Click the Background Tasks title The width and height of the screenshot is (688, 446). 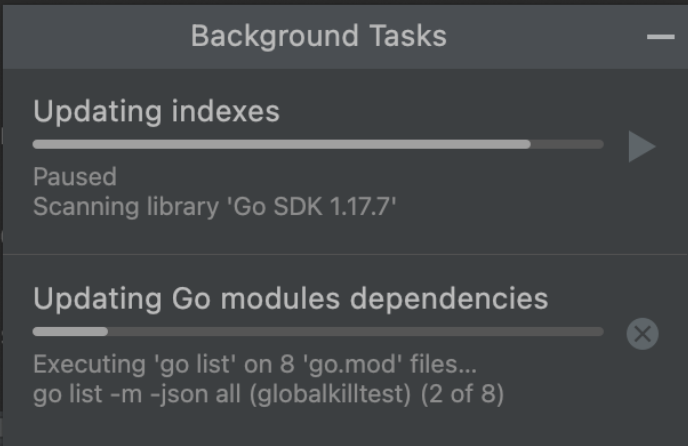318,37
